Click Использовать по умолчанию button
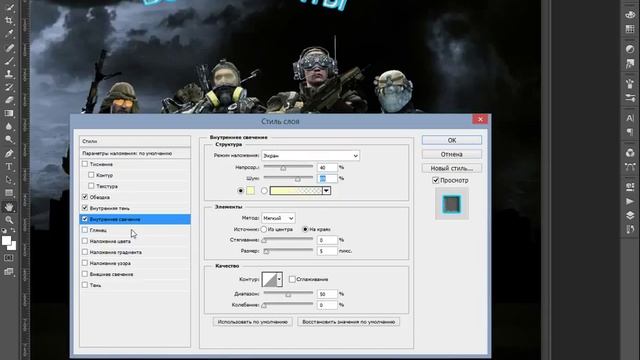The height and width of the screenshot is (360, 640). click(253, 322)
